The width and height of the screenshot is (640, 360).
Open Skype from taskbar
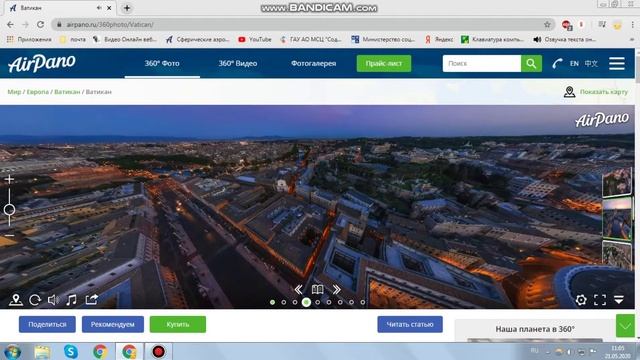pos(71,351)
